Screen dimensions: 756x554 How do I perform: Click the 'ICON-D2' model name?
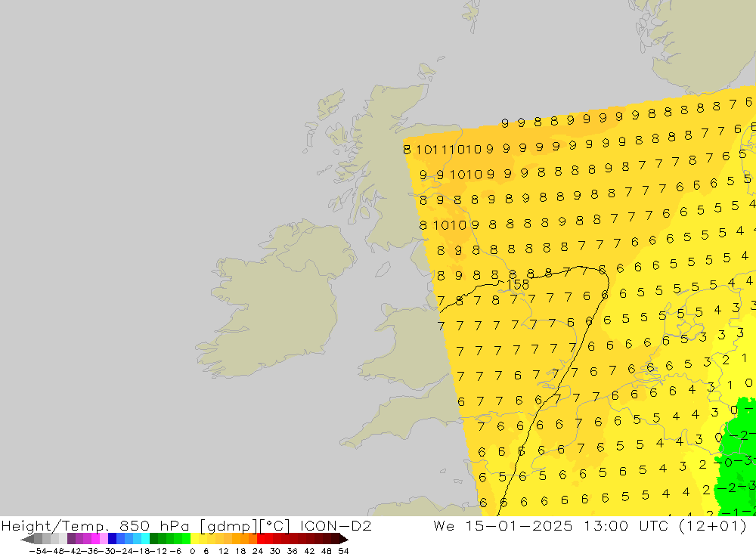point(336,525)
